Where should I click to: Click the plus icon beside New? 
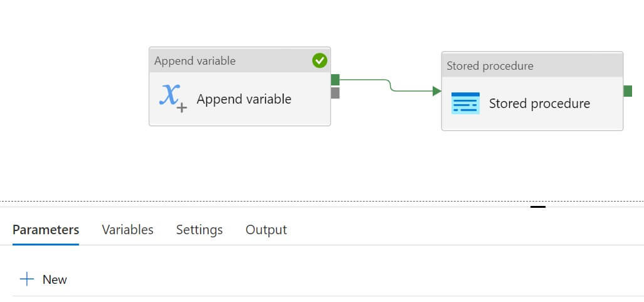pos(26,279)
